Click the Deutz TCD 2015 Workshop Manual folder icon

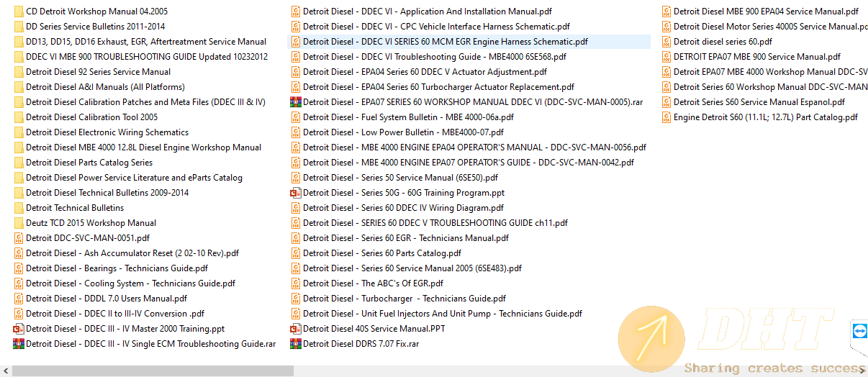coord(19,223)
